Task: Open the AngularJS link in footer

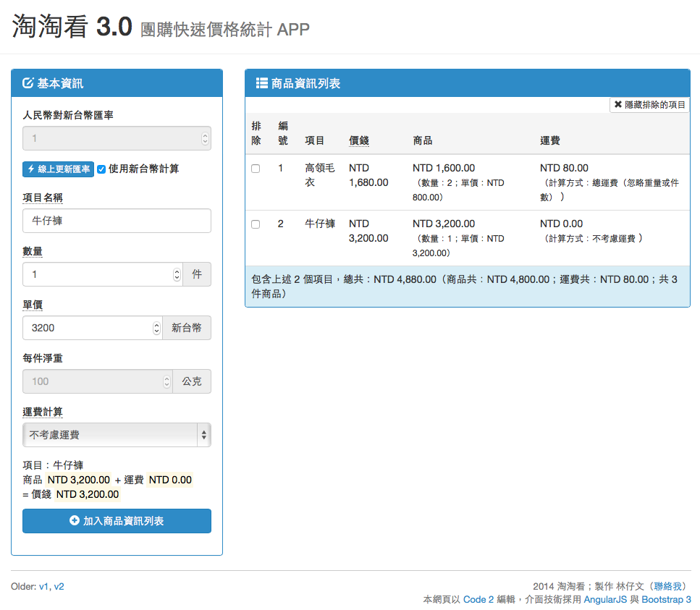Action: click(605, 600)
